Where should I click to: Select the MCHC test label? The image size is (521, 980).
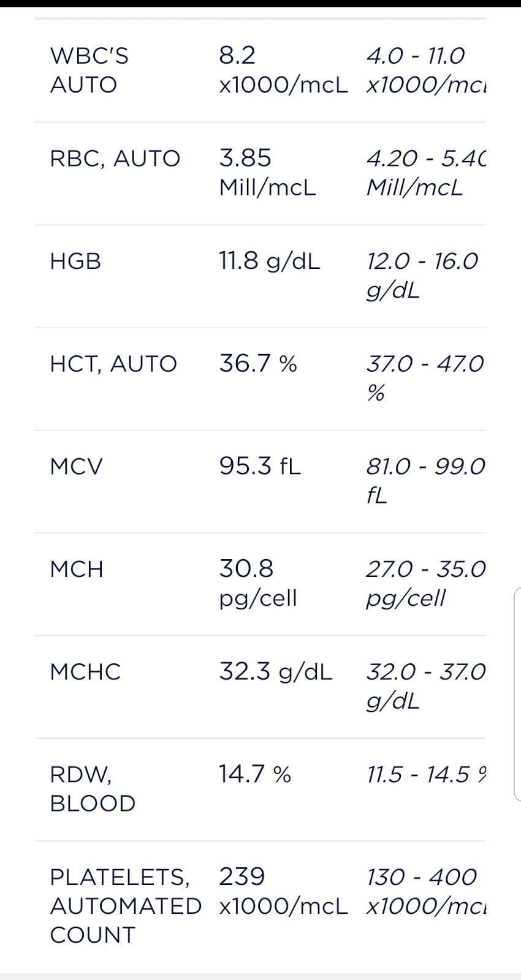(86, 672)
